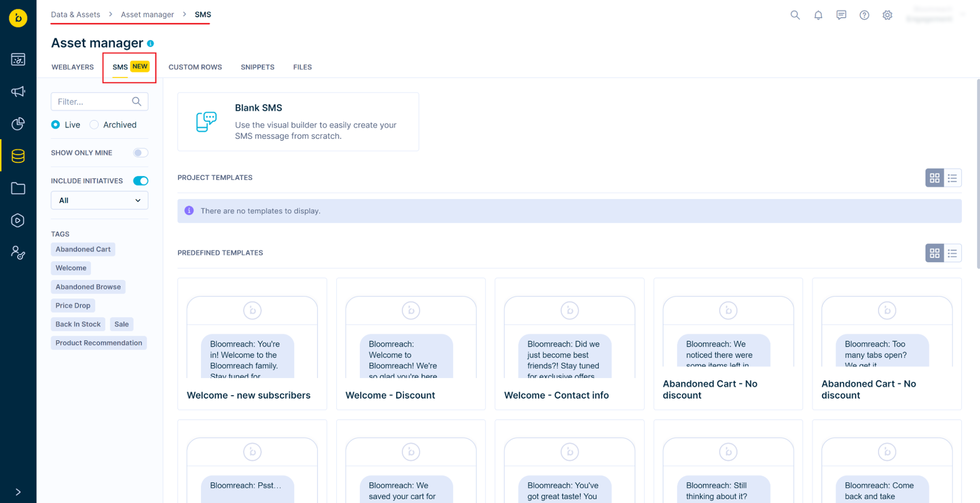
Task: Enable the Show Only Mine toggle
Action: [x=140, y=152]
